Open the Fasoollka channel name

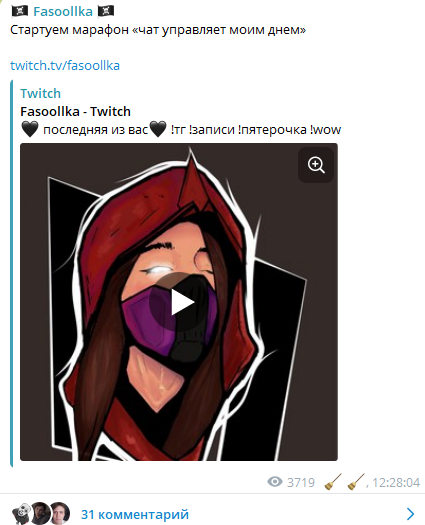pyautogui.click(x=63, y=12)
